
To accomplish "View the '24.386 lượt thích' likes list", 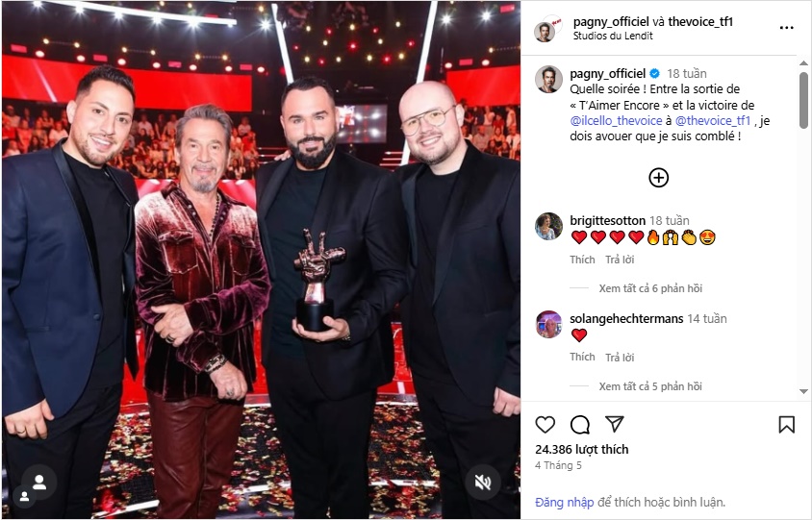I will pyautogui.click(x=581, y=449).
